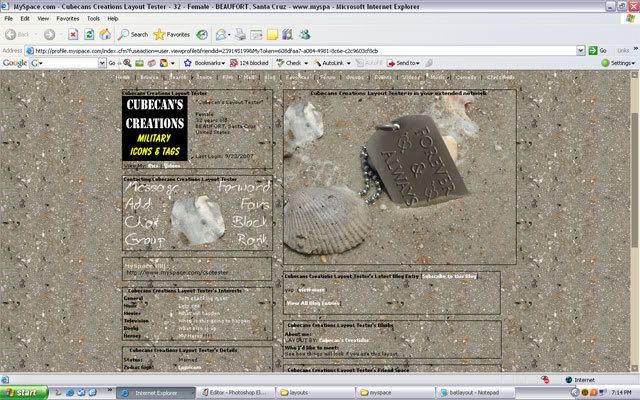The height and width of the screenshot is (400, 640).
Task: Click the green Google toolbar icon next to magnifier
Action: 140,63
